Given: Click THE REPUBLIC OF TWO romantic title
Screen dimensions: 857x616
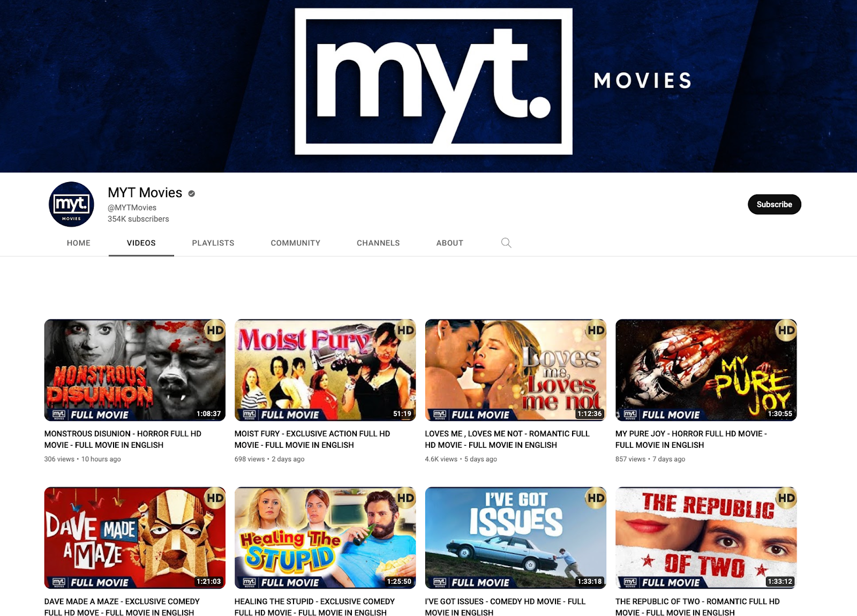Looking at the screenshot, I should [698, 606].
